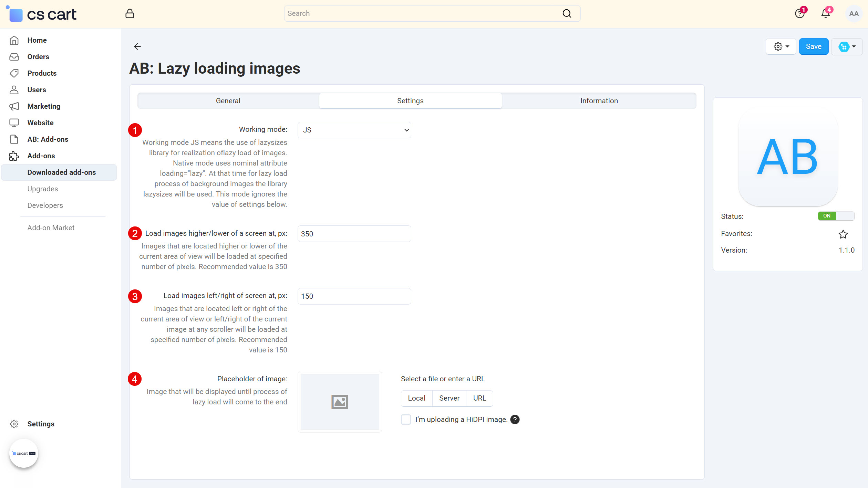
Task: Click the Orders inbox icon
Action: point(14,57)
